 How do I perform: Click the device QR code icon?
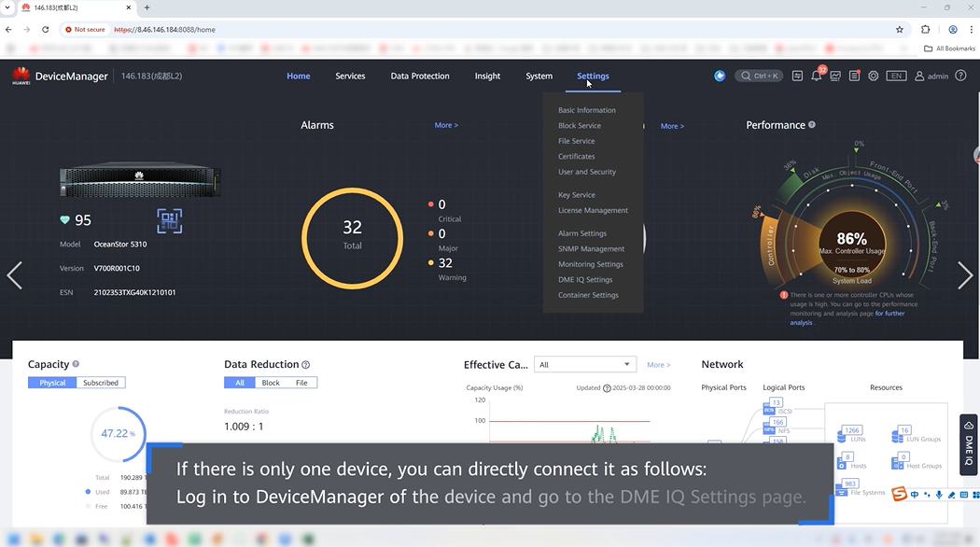pos(169,221)
